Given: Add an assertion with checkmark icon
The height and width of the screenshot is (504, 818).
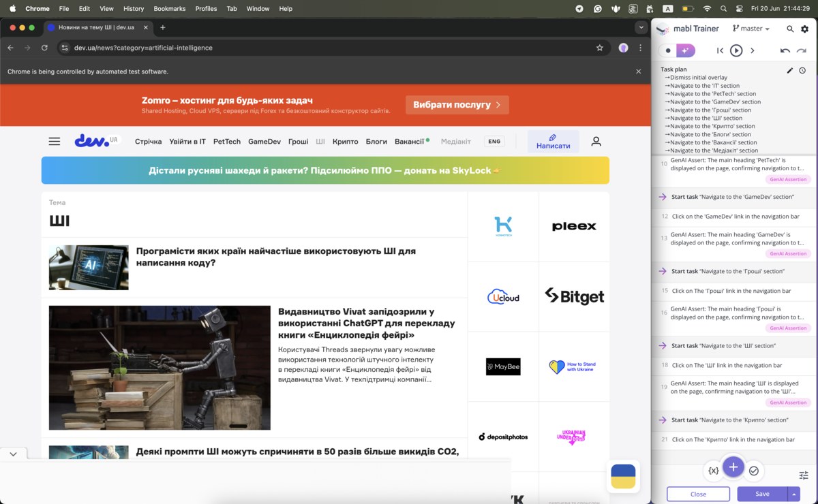Looking at the screenshot, I should [754, 471].
